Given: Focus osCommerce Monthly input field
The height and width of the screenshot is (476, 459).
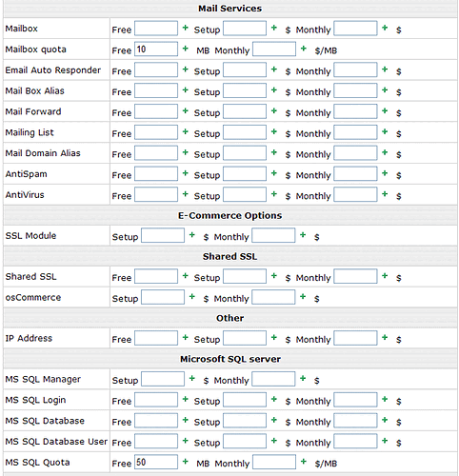Looking at the screenshot, I should coord(273,297).
